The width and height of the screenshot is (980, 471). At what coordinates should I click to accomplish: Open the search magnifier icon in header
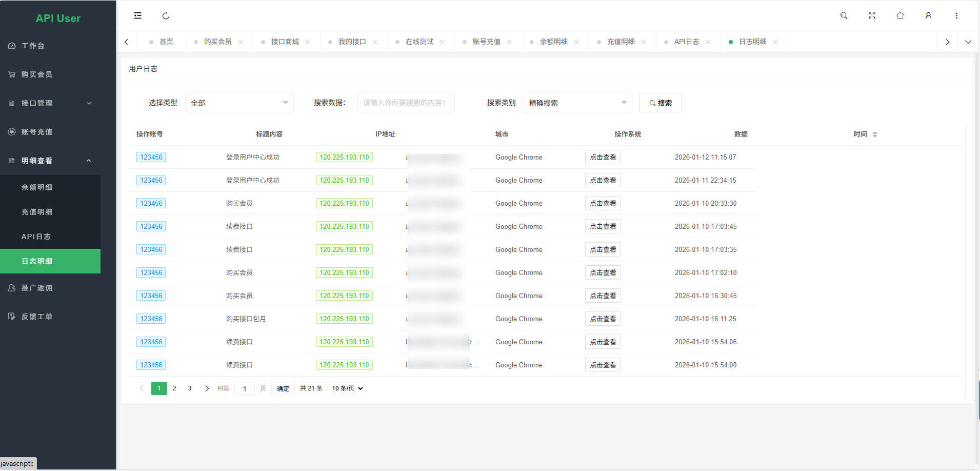coord(844,16)
